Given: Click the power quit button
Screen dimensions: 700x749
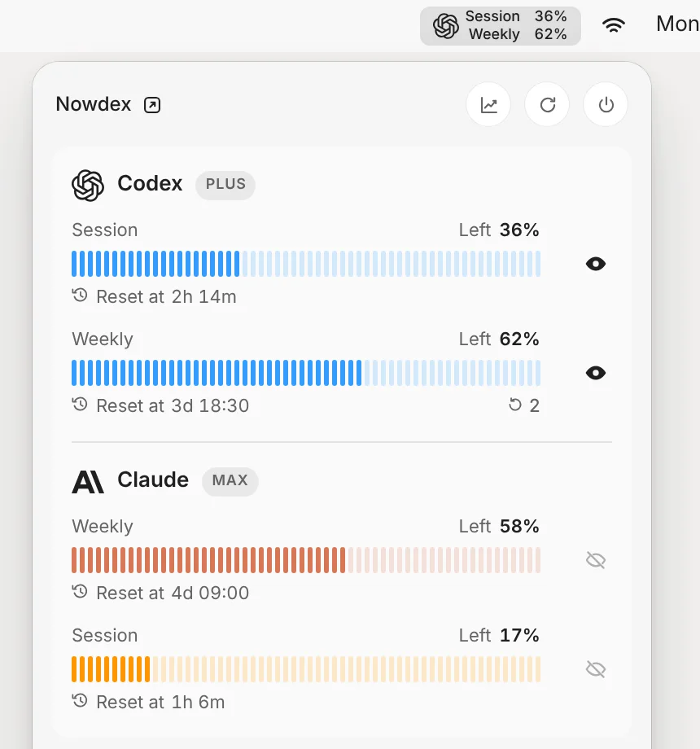Looking at the screenshot, I should [x=606, y=104].
